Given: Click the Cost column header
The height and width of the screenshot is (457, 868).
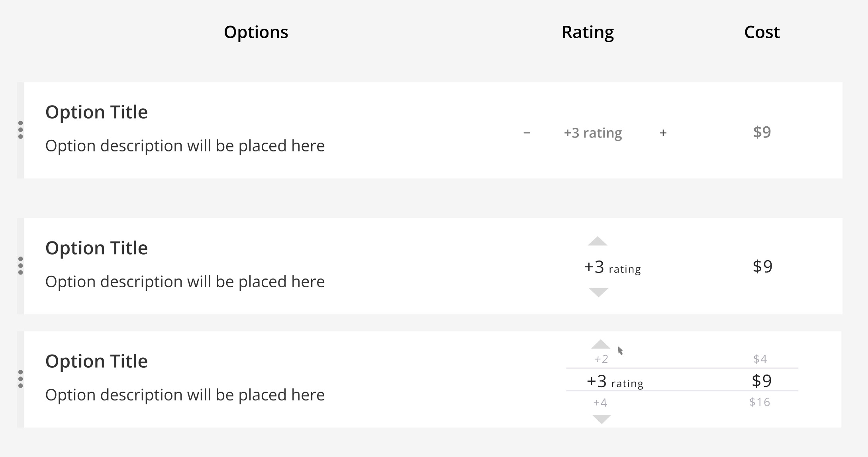Looking at the screenshot, I should click(762, 32).
